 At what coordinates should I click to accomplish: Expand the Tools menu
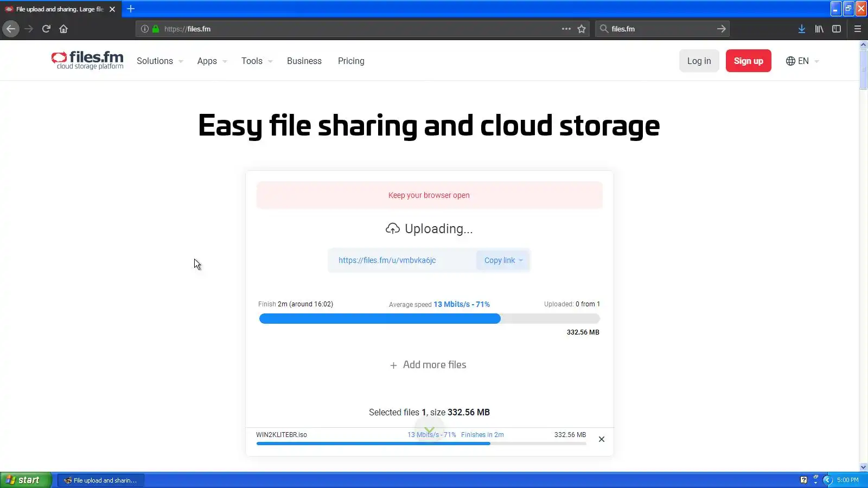tap(257, 61)
